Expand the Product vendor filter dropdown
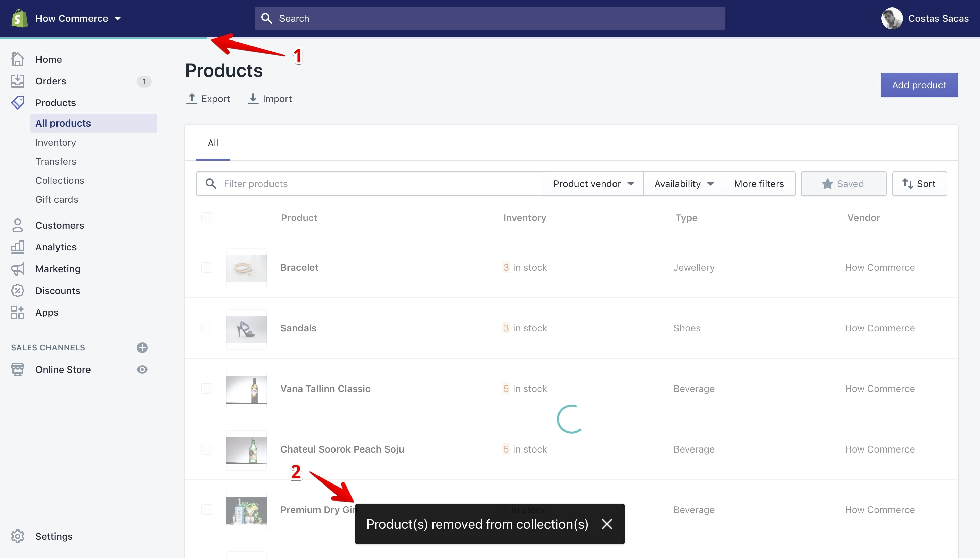 (x=592, y=184)
